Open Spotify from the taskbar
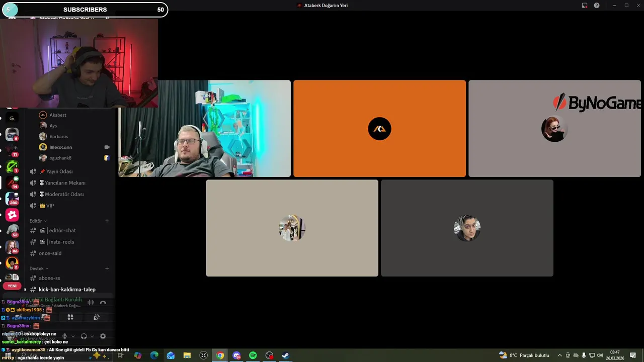644x362 pixels. coord(253,355)
